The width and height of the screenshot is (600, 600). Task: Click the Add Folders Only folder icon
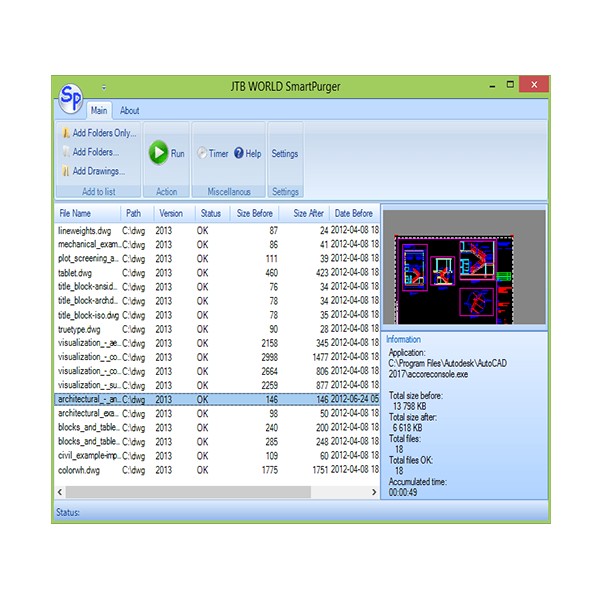pyautogui.click(x=66, y=133)
